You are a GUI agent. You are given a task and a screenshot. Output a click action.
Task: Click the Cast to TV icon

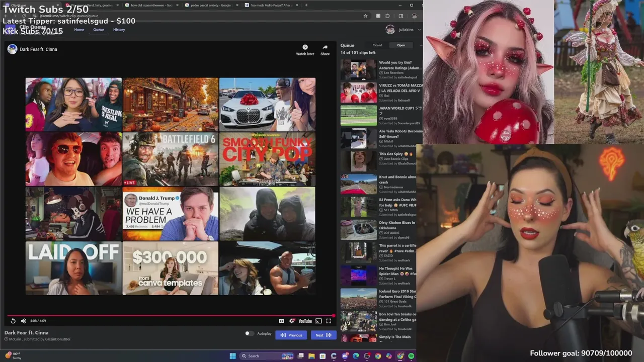click(x=318, y=321)
